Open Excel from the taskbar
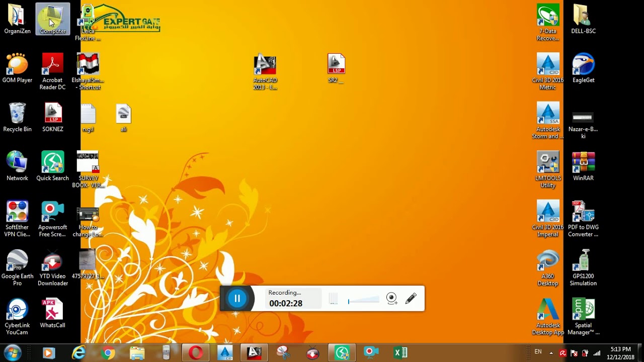Viewport: 644px width, 362px height. 400,353
